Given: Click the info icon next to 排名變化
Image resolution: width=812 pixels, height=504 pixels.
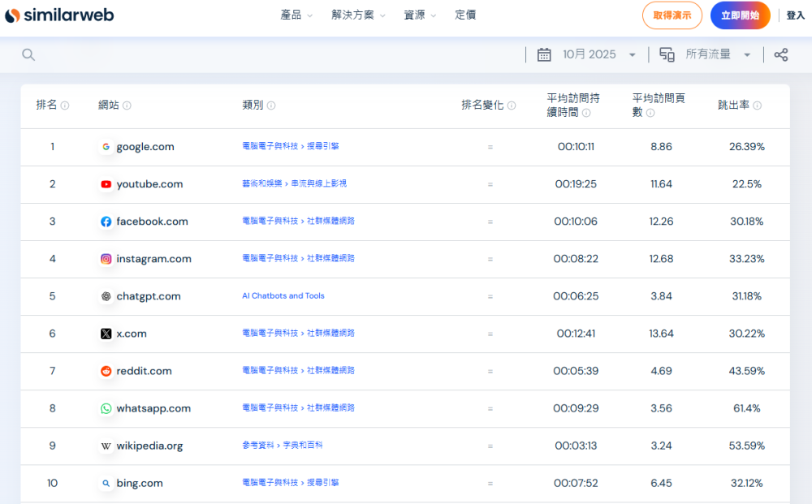Looking at the screenshot, I should coord(512,106).
